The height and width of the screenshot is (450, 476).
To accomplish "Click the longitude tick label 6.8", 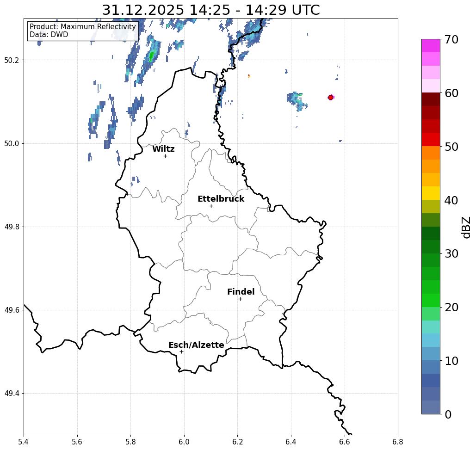I will click(398, 442).
